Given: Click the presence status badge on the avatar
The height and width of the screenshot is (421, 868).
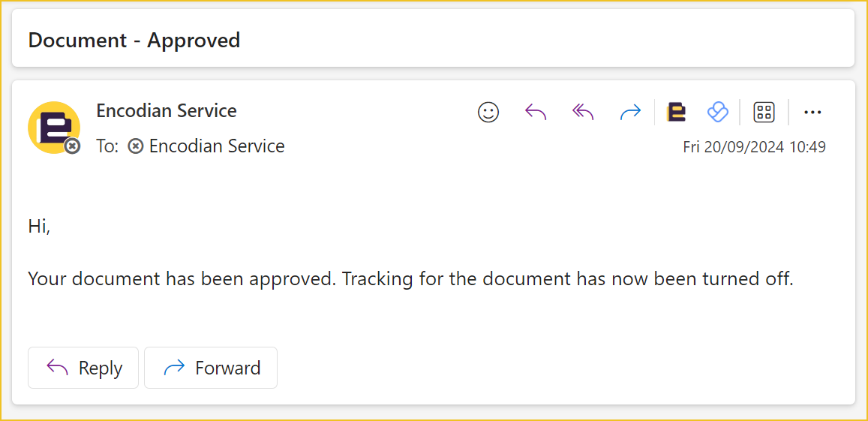Looking at the screenshot, I should coord(72,146).
